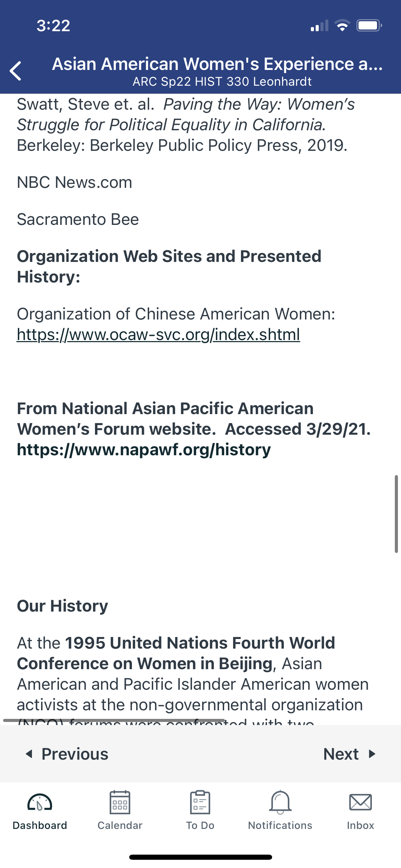
Task: Open the ocaw-svc.org index link
Action: point(158,335)
